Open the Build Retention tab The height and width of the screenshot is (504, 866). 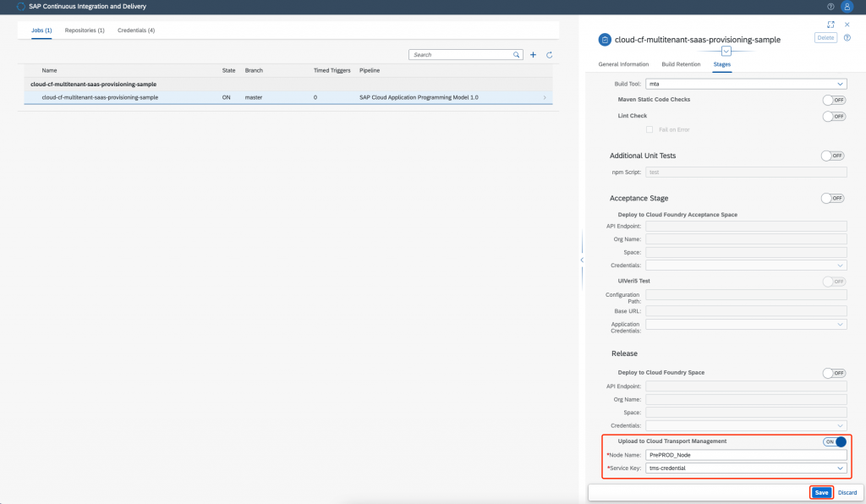point(681,64)
